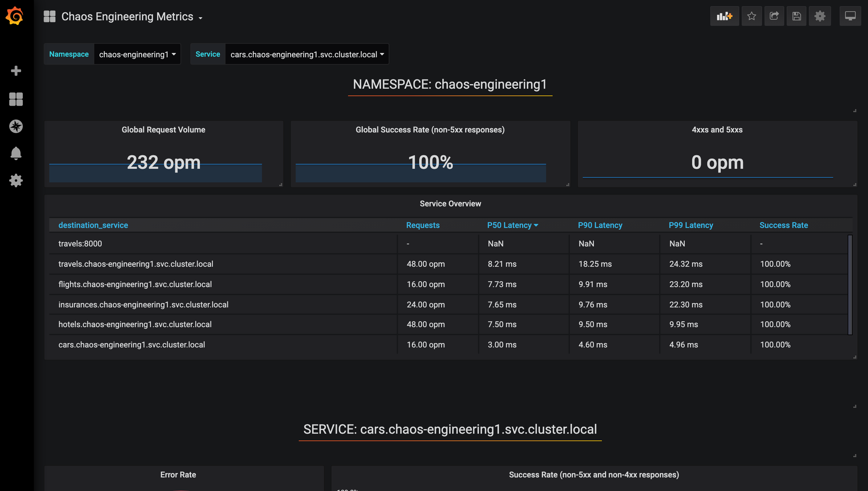This screenshot has width=868, height=491.
Task: Open the Configuration gear in sidebar
Action: point(16,181)
